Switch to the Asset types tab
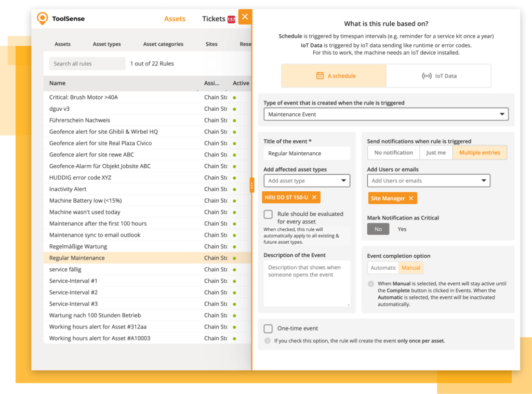Image resolution: width=532 pixels, height=394 pixels. point(107,44)
